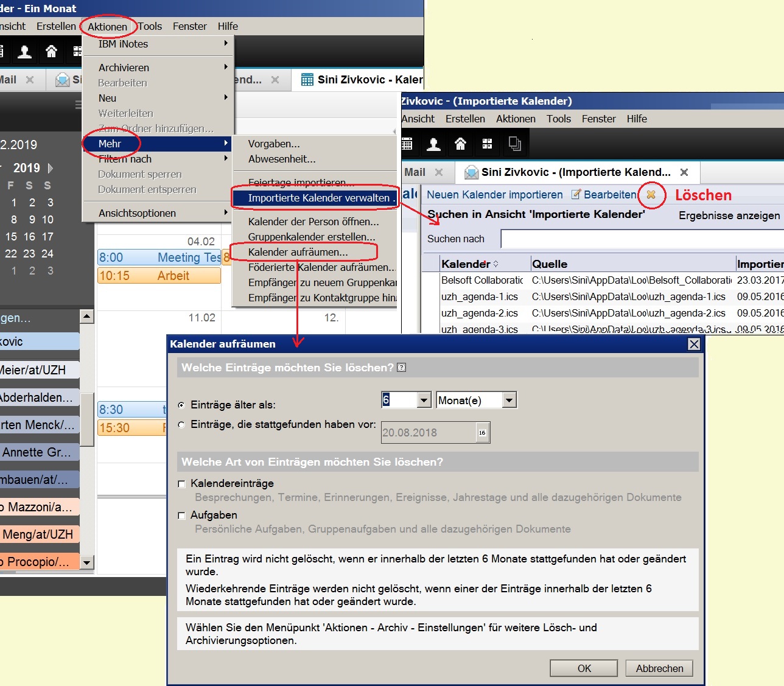Image resolution: width=784 pixels, height=686 pixels.
Task: Click the 'Neuen Kalender importieren' link
Action: [x=494, y=195]
